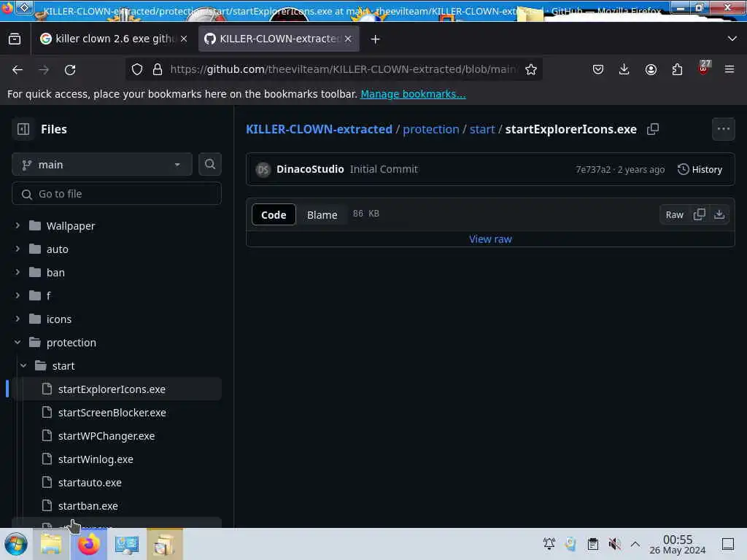
Task: Open the Raw file button
Action: 674,215
